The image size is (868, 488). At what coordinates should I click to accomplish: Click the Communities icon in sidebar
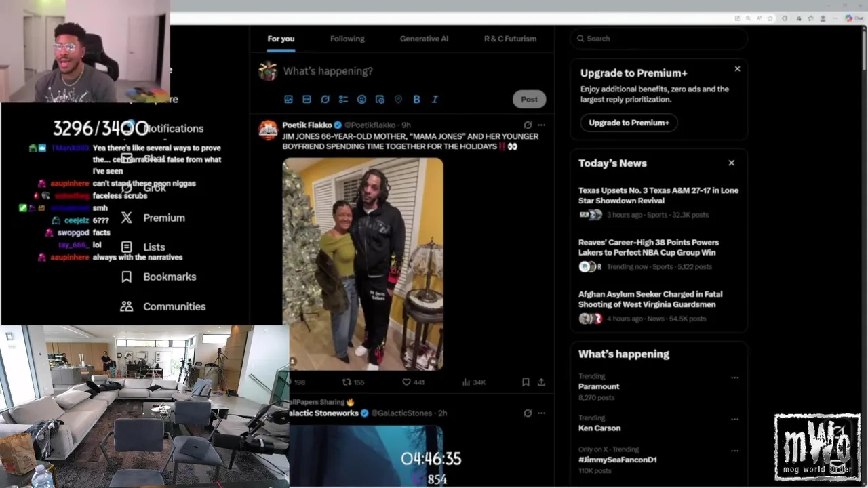point(126,306)
